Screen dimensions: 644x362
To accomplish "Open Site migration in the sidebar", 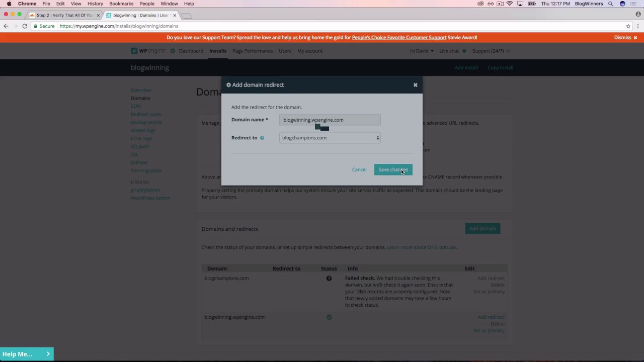I will click(x=146, y=170).
